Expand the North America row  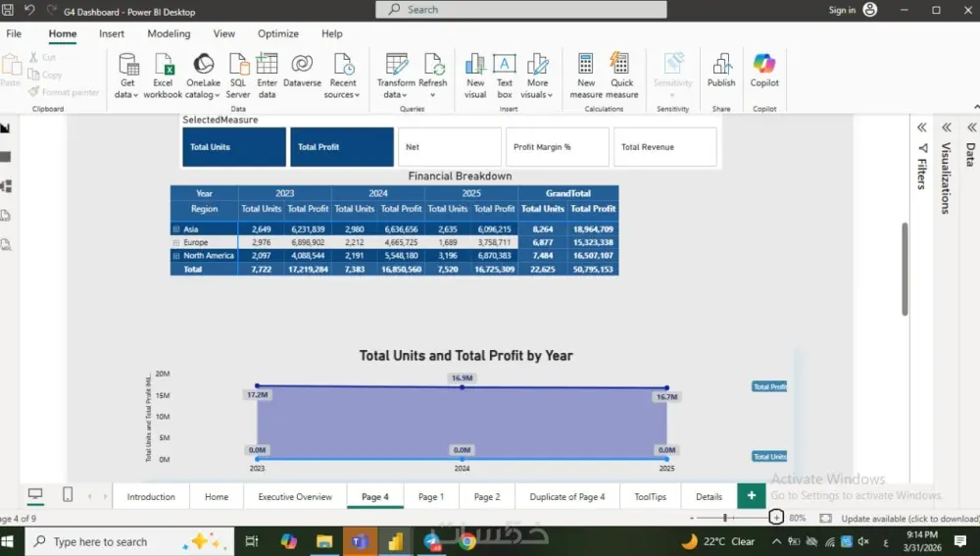pyautogui.click(x=176, y=256)
